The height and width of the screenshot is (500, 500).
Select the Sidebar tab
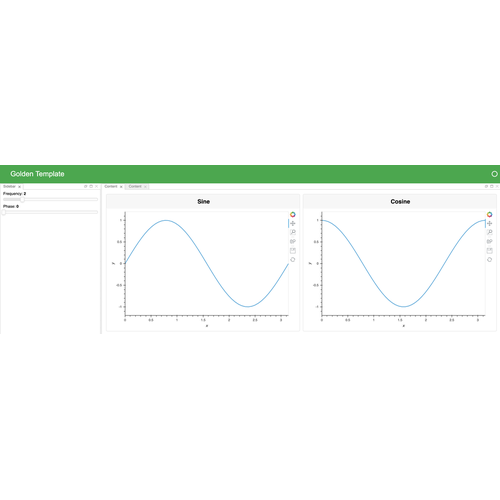point(9,186)
